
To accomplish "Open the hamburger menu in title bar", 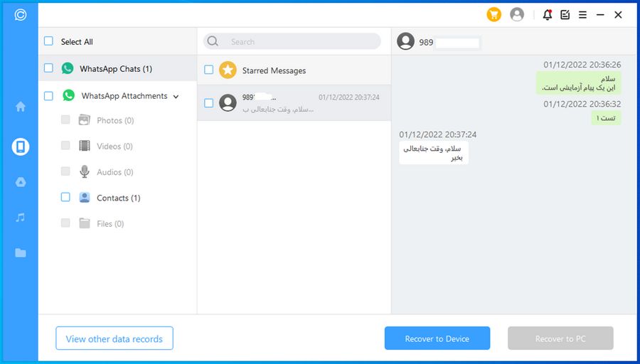I will pos(582,14).
